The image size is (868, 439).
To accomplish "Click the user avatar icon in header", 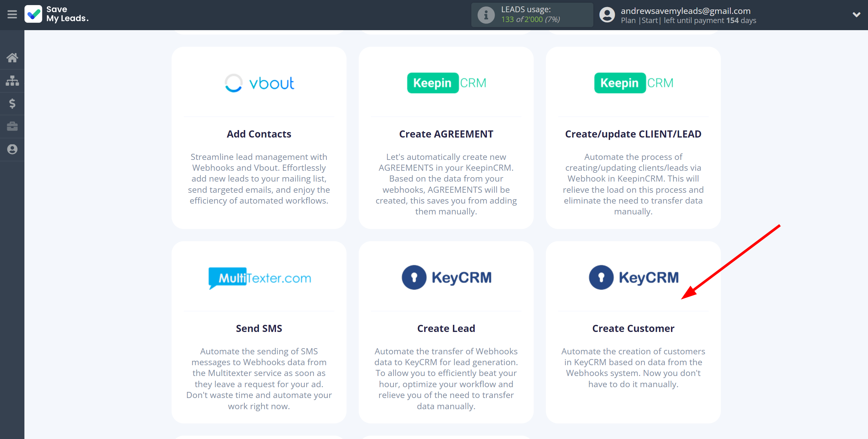I will [x=607, y=15].
